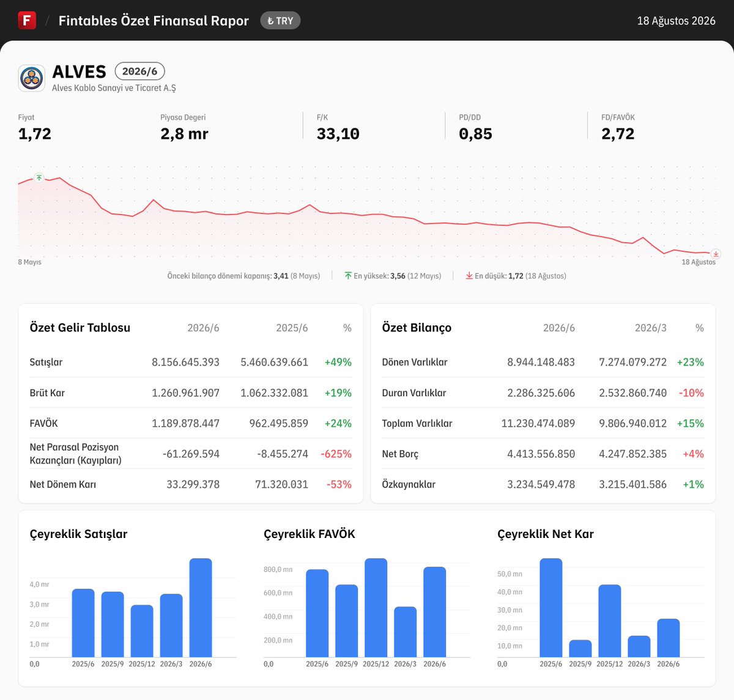Click the 2026/6 bar in Çeyreklik Satışlar
This screenshot has height=700, width=734.
pos(201,608)
